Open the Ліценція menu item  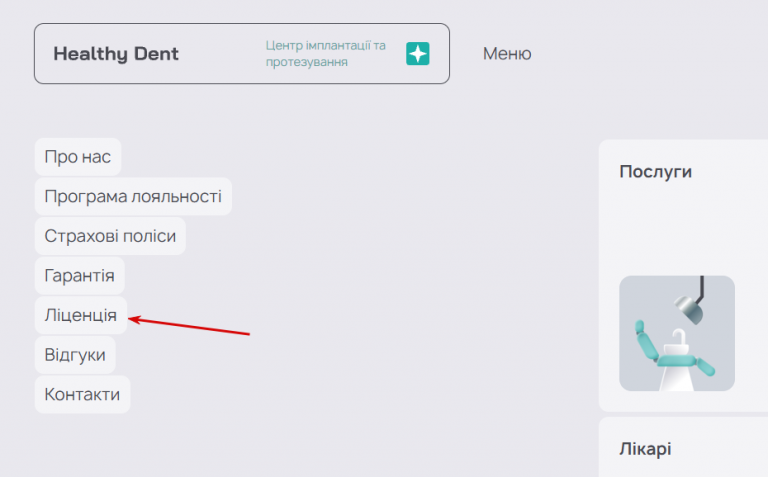tap(81, 315)
